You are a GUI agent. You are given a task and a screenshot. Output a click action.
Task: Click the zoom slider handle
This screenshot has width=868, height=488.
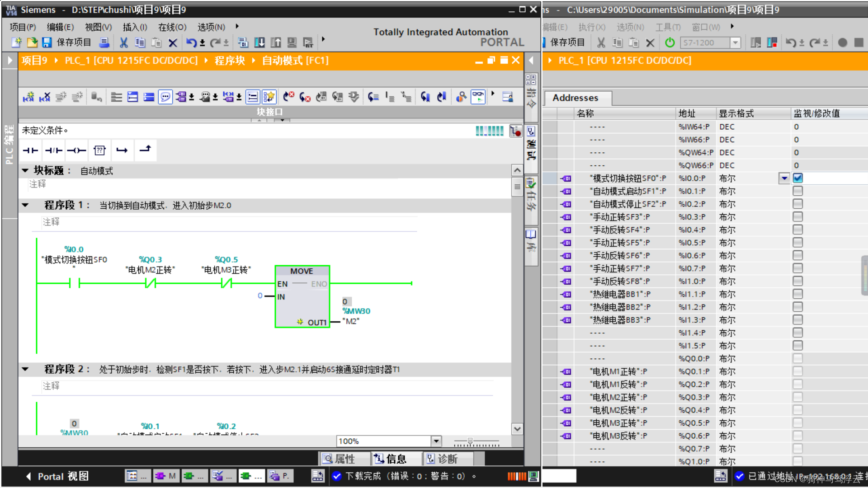(470, 441)
